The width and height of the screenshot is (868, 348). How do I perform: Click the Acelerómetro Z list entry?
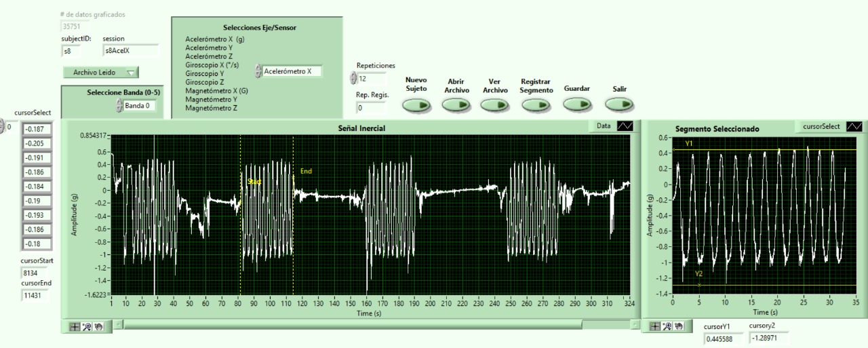pyautogui.click(x=209, y=57)
